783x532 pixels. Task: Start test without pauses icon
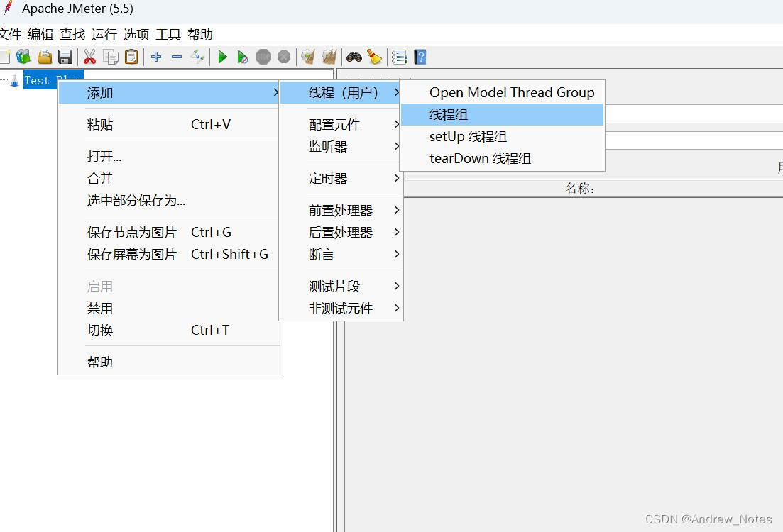(x=243, y=57)
